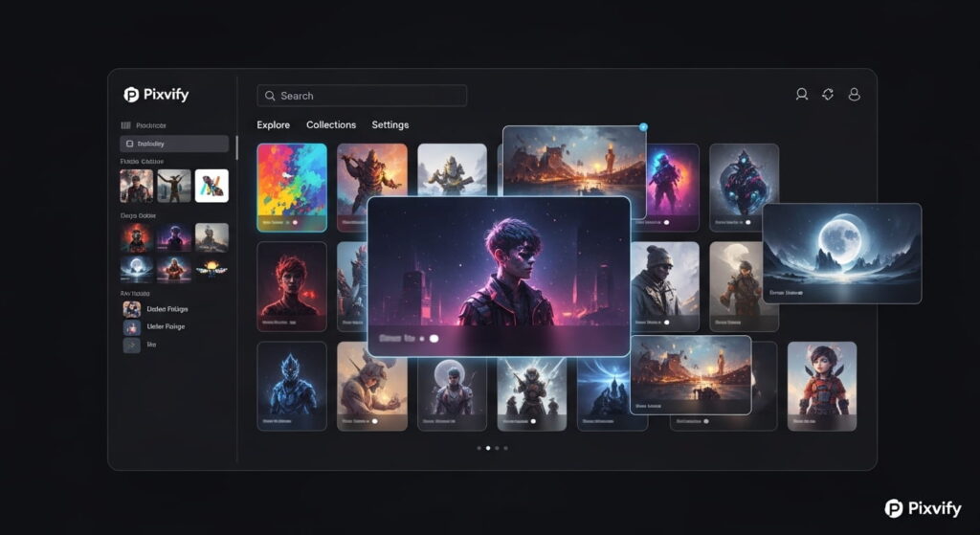Open sidebar thumbnail of glowing winged sun
This screenshot has width=980, height=535.
click(212, 268)
